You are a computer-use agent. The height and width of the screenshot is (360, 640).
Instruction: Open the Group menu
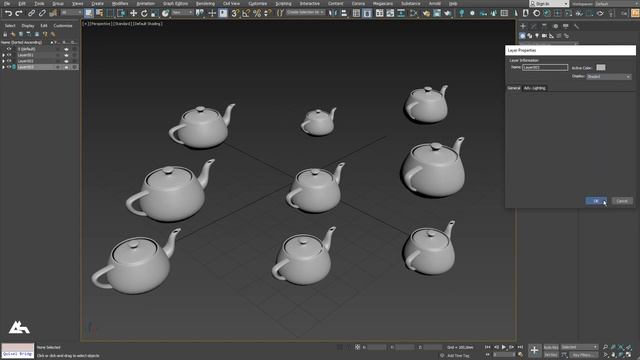click(58, 3)
